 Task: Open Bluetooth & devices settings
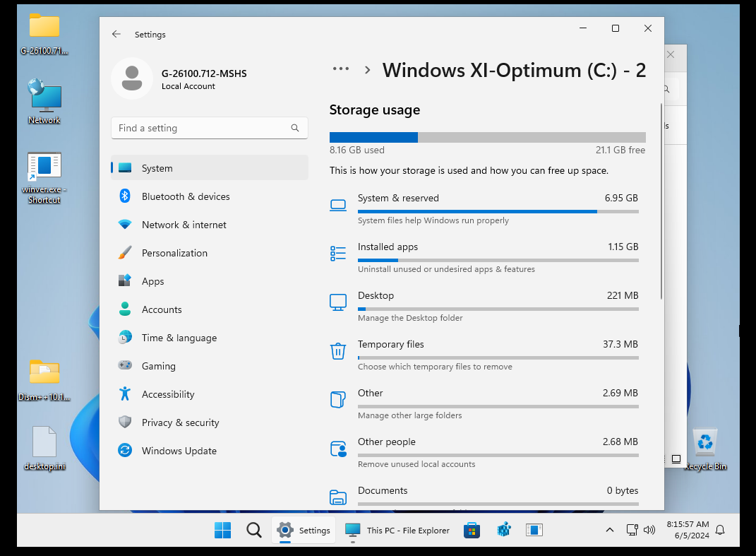point(209,196)
